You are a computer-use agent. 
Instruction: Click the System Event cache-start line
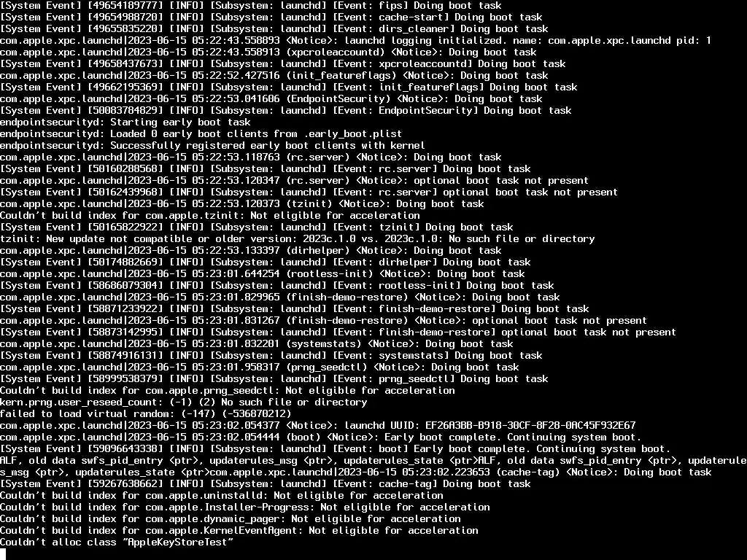click(271, 17)
